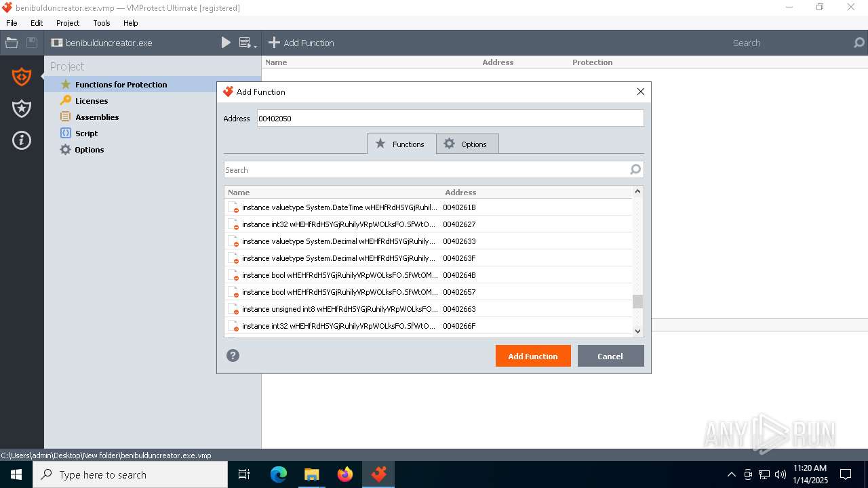Screen dimensions: 868x488
Task: Close the Add Function dialog
Action: tap(640, 91)
